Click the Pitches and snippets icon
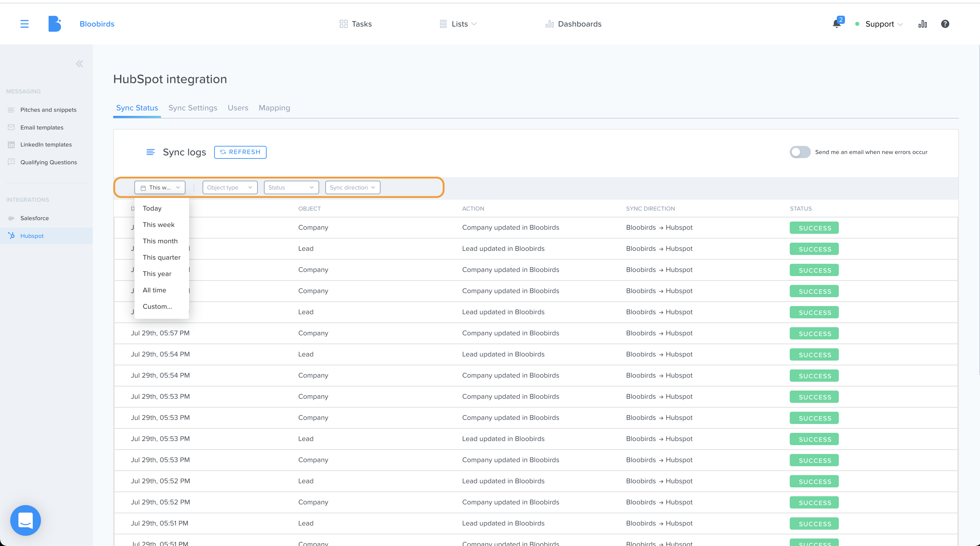The width and height of the screenshot is (980, 546). [11, 110]
